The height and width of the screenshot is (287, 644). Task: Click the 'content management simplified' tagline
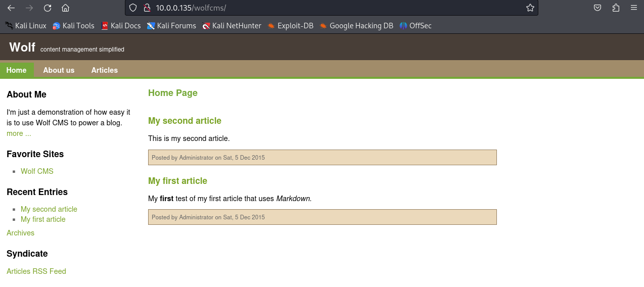(x=82, y=50)
